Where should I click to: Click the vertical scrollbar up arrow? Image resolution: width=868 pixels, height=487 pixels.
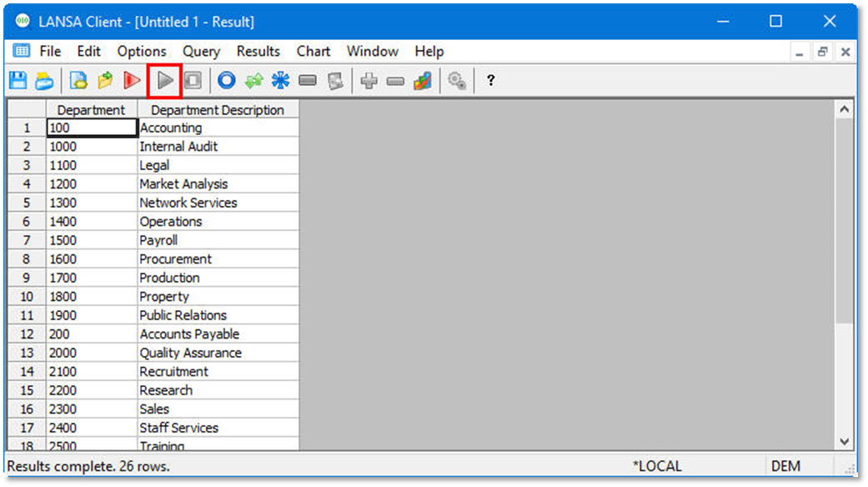pos(844,109)
